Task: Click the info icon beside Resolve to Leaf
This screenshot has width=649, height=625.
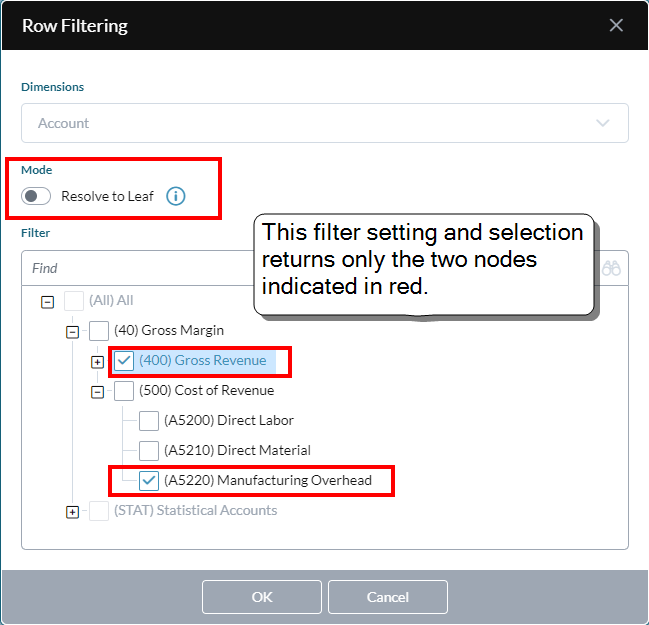Action: pos(175,196)
